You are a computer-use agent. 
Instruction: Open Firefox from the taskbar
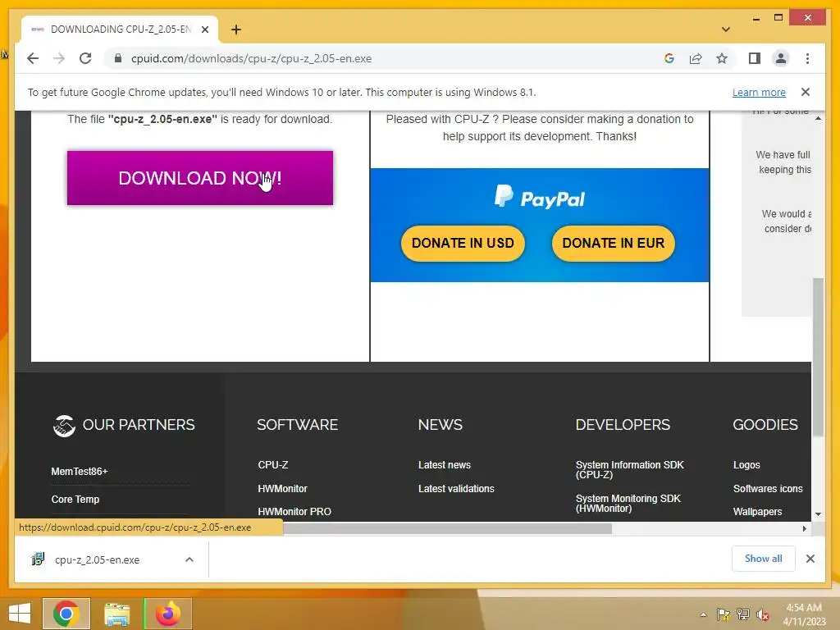click(x=167, y=614)
